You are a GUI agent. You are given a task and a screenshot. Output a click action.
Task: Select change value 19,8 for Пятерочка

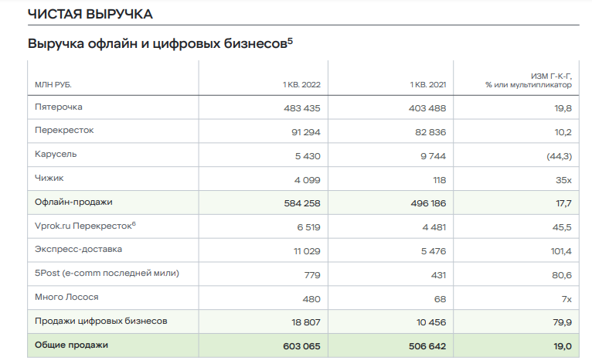pos(563,108)
